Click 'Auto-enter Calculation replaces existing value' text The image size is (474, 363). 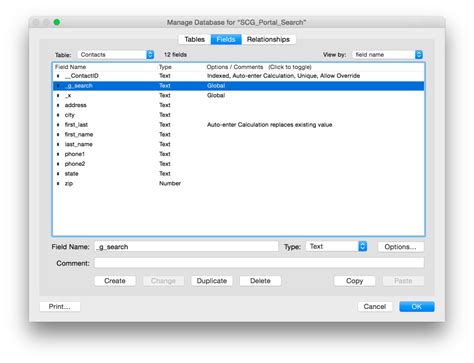pyautogui.click(x=269, y=125)
